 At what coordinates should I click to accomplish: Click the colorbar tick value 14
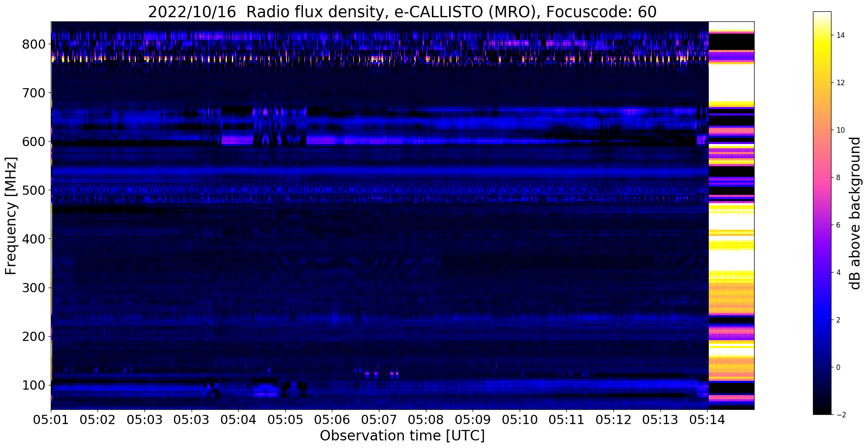point(841,35)
